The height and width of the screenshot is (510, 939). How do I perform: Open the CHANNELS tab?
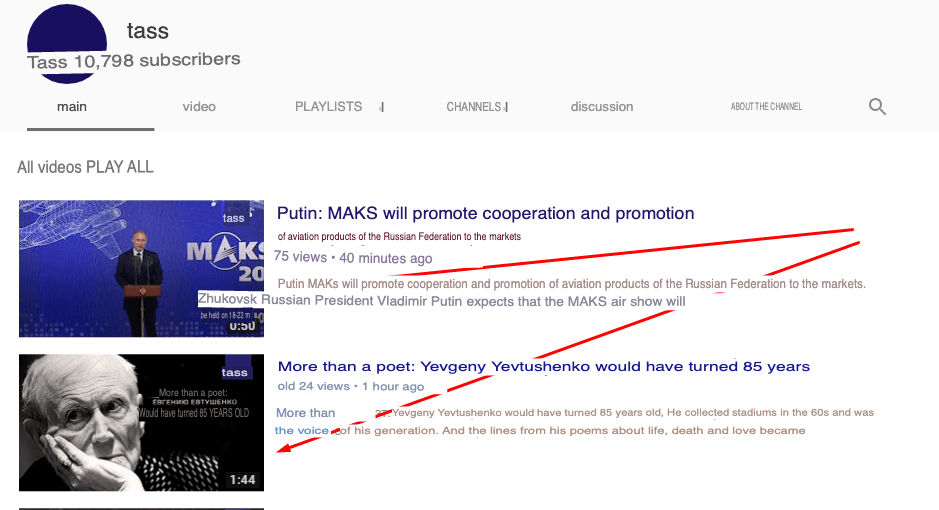(x=474, y=107)
